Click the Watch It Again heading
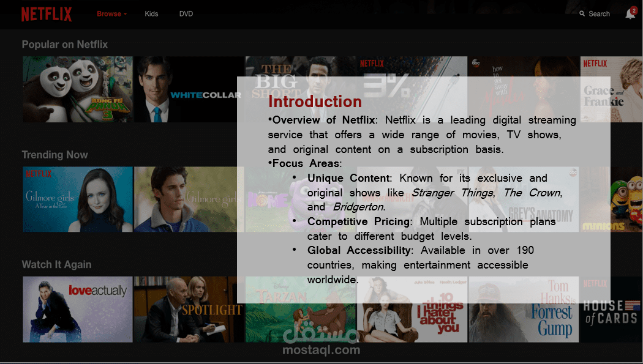The width and height of the screenshot is (643, 364). pyautogui.click(x=56, y=264)
